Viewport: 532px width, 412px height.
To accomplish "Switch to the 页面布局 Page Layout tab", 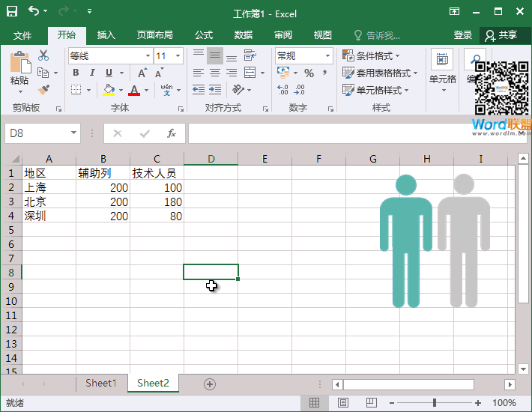I will coord(154,35).
